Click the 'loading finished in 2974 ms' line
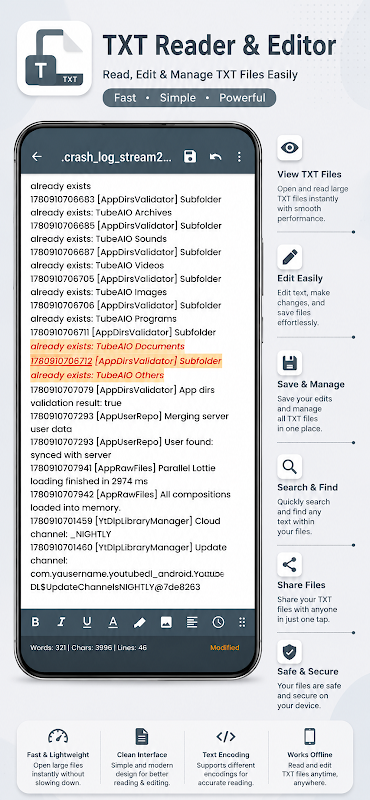 pyautogui.click(x=89, y=481)
